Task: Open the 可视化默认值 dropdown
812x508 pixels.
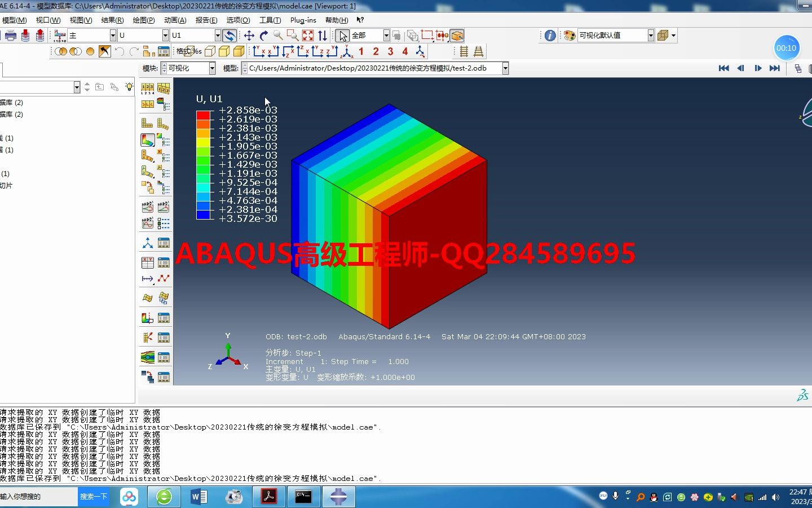Action: click(651, 36)
